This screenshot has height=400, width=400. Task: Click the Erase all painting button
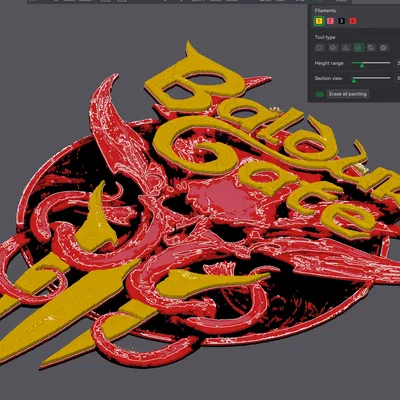point(348,94)
